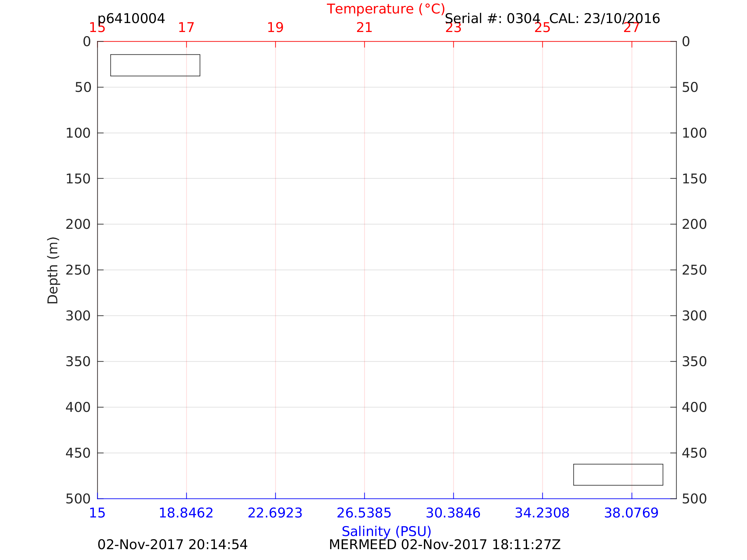Click left depth tick label '250'
747x560 pixels.
coord(78,270)
